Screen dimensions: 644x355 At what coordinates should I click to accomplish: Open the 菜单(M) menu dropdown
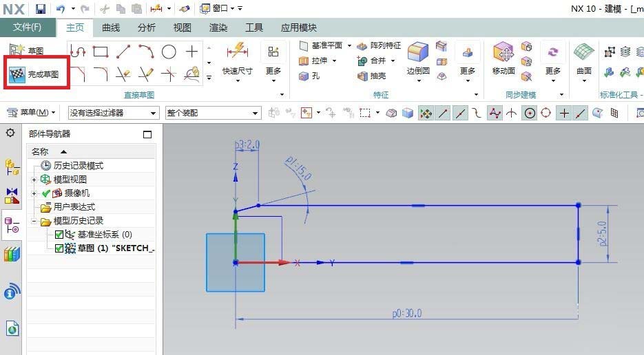click(x=31, y=112)
